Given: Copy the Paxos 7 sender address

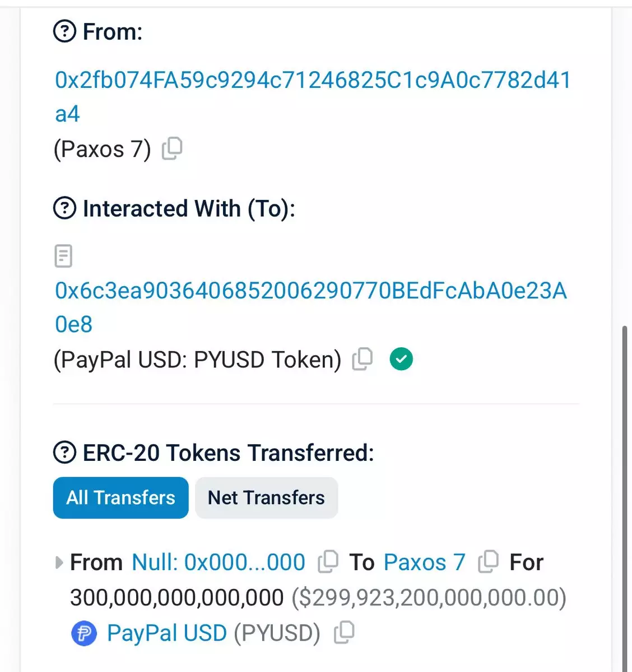Looking at the screenshot, I should [172, 149].
